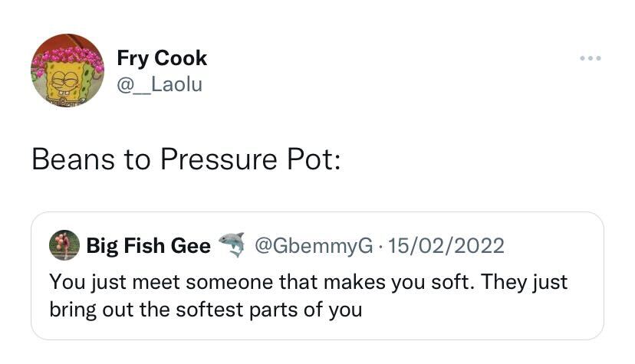Click the shark emoji beside Big Fish Gee
The height and width of the screenshot is (364, 635).
230,245
